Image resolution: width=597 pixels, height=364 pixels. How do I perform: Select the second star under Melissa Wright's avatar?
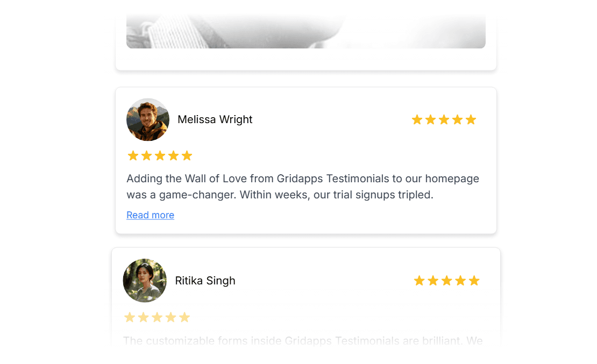coord(146,155)
